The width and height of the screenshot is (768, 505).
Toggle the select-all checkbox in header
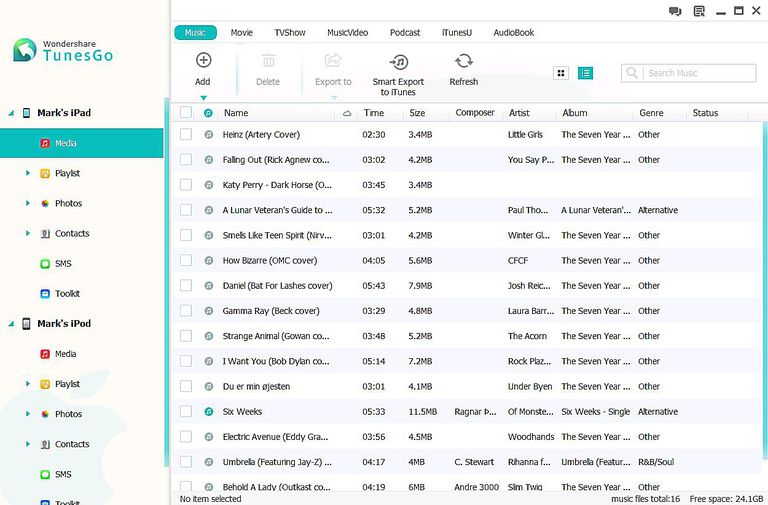186,113
